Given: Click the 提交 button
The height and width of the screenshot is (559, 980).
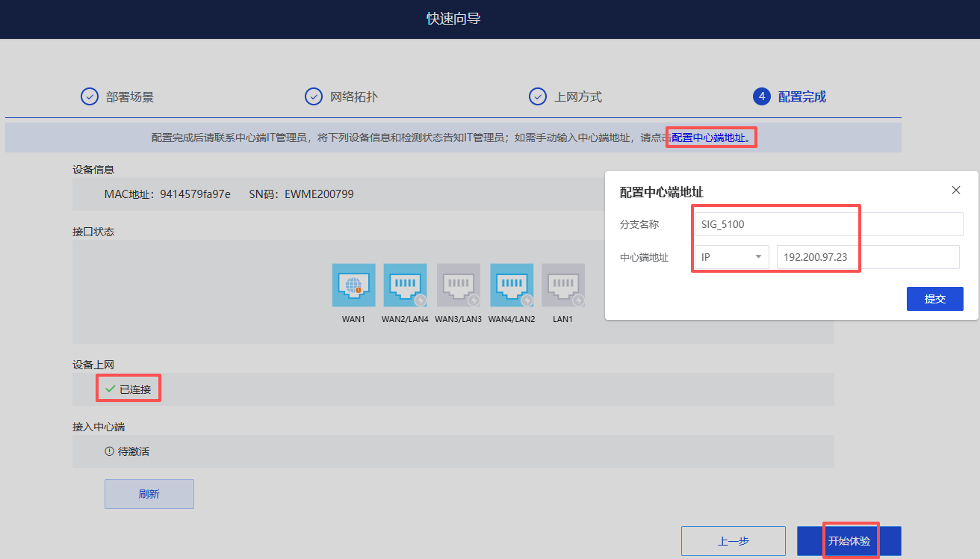Looking at the screenshot, I should [934, 298].
